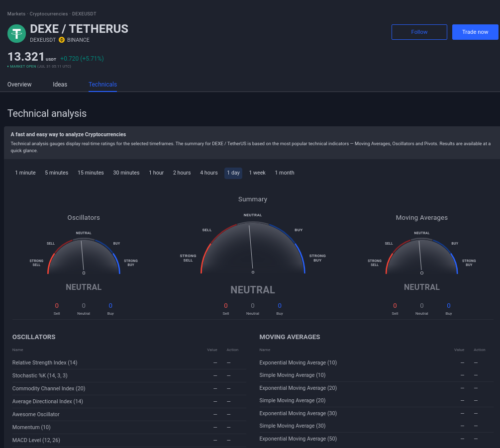Click the Oscillators gauge title
This screenshot has width=500, height=448.
coord(84,218)
